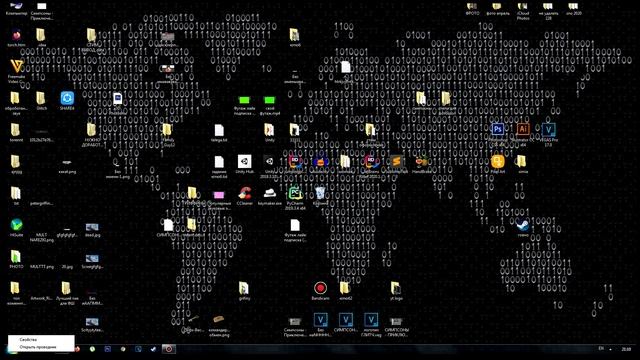This screenshot has height=360, width=640.
Task: Open the PyCharm 2019 desktop shortcut
Action: (295, 197)
